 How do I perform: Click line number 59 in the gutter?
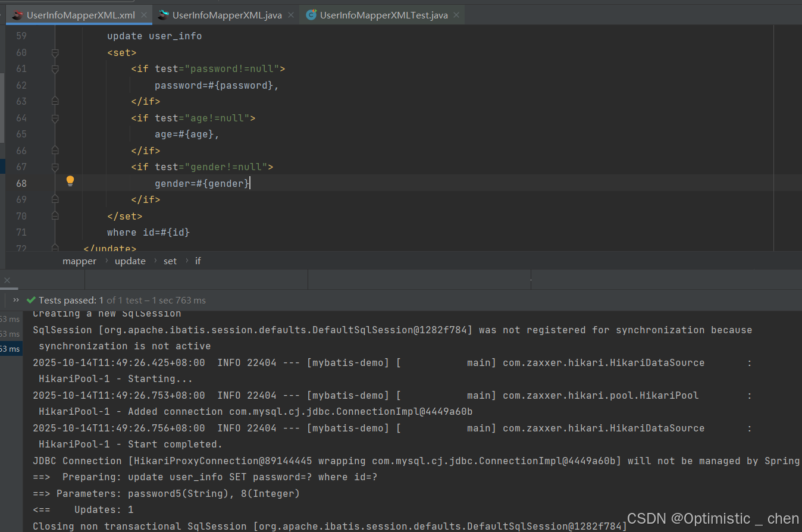(21, 36)
